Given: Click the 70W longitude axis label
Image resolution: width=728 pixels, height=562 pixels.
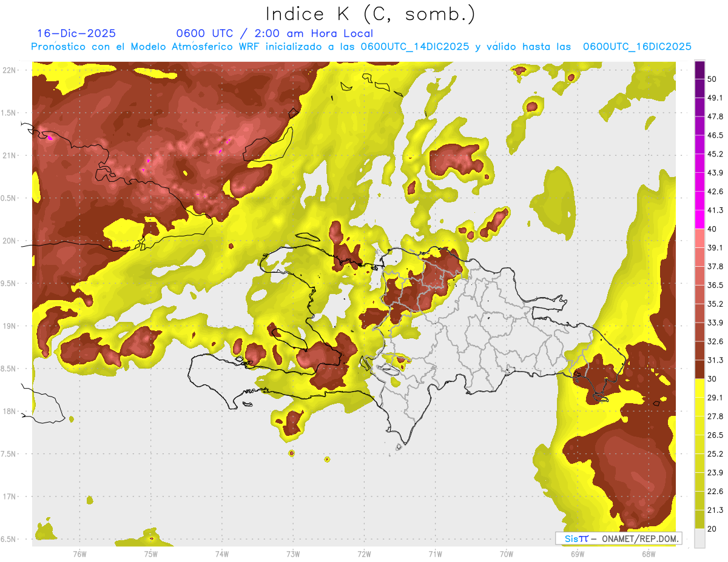Looking at the screenshot, I should 506,554.
